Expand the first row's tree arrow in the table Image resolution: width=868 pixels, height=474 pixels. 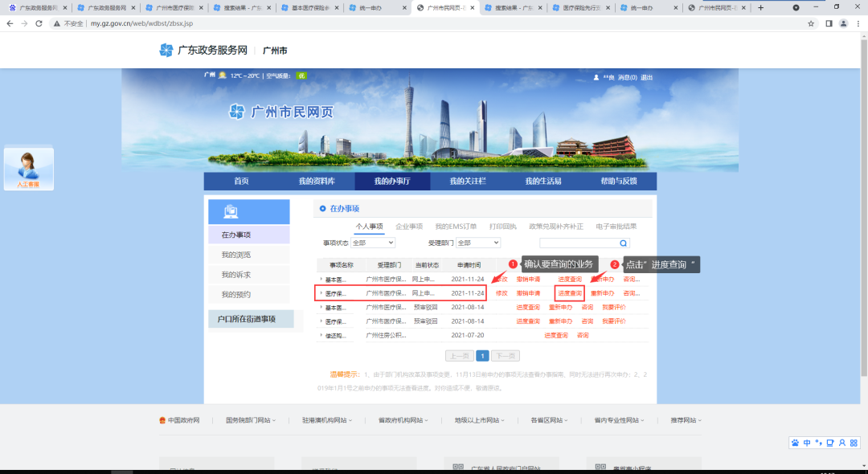(x=321, y=279)
